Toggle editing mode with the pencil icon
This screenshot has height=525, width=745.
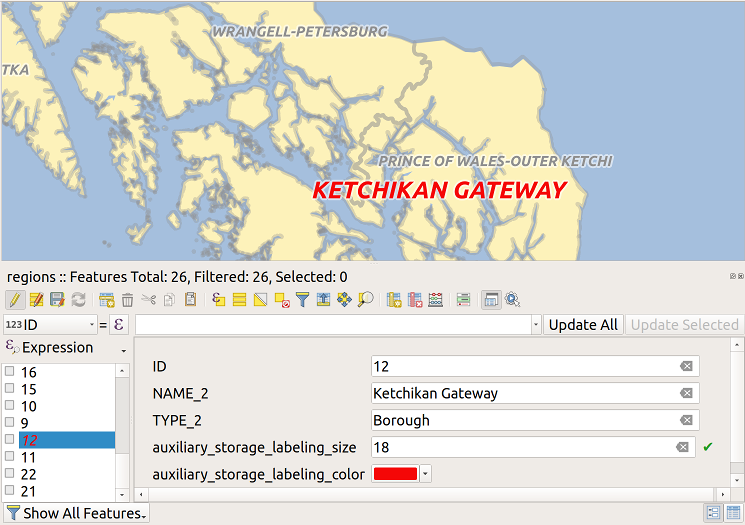pyautogui.click(x=14, y=299)
